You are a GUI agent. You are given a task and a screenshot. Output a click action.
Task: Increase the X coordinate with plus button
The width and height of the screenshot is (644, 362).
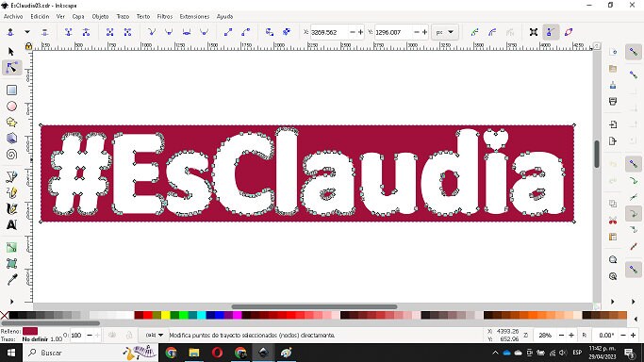(x=360, y=32)
